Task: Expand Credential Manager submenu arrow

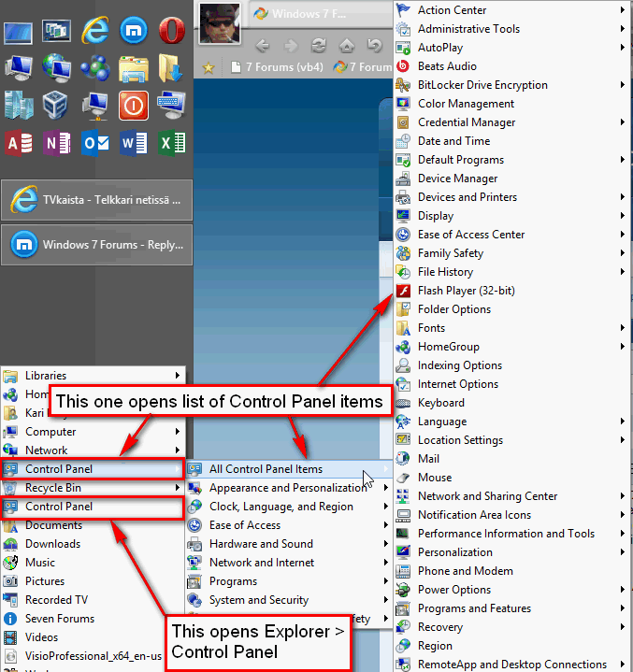Action: tap(623, 122)
